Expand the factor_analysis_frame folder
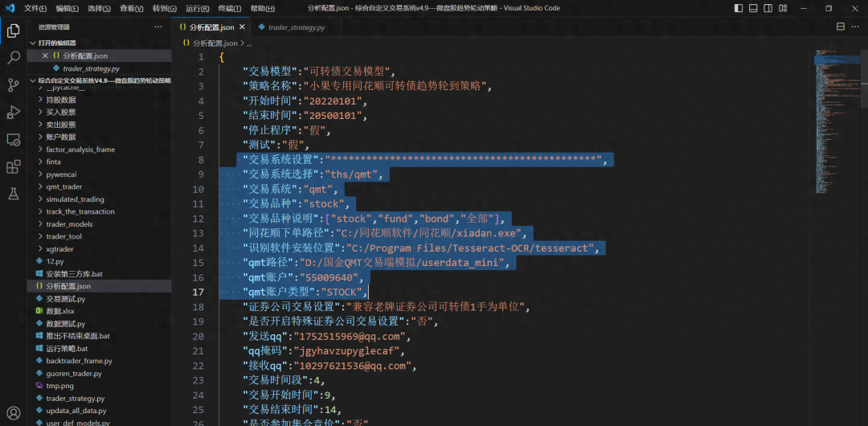Image resolution: width=868 pixels, height=426 pixels. (x=100, y=150)
